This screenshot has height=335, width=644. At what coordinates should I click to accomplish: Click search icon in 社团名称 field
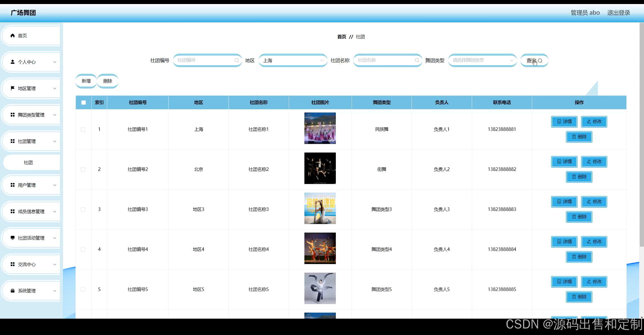[417, 60]
